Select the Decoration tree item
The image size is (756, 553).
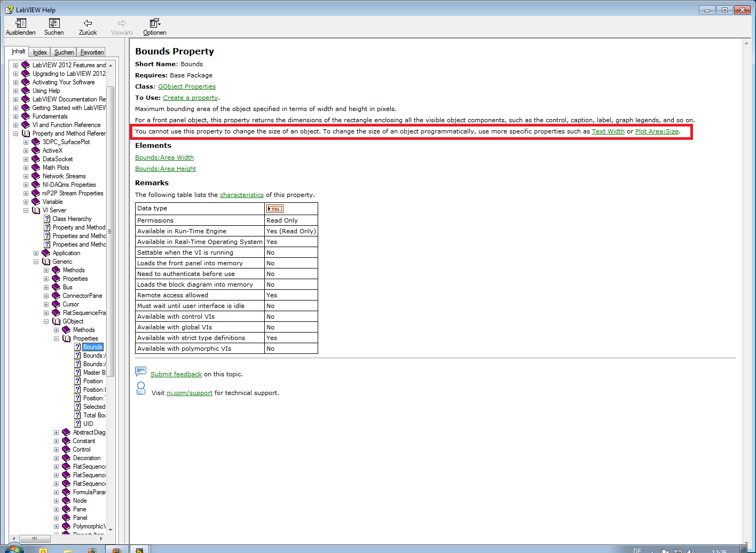pos(86,458)
